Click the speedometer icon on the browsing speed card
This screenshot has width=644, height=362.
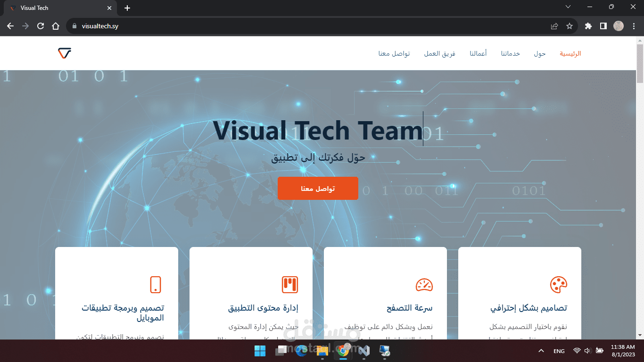pyautogui.click(x=425, y=284)
